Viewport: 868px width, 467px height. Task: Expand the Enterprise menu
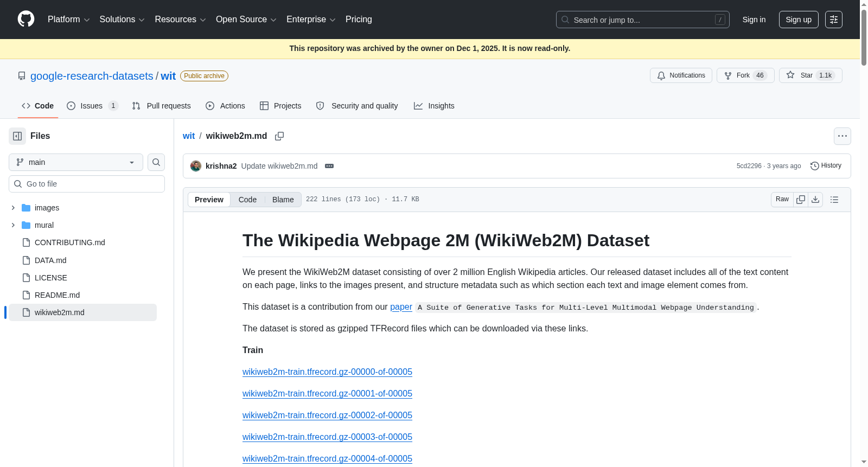(x=311, y=20)
